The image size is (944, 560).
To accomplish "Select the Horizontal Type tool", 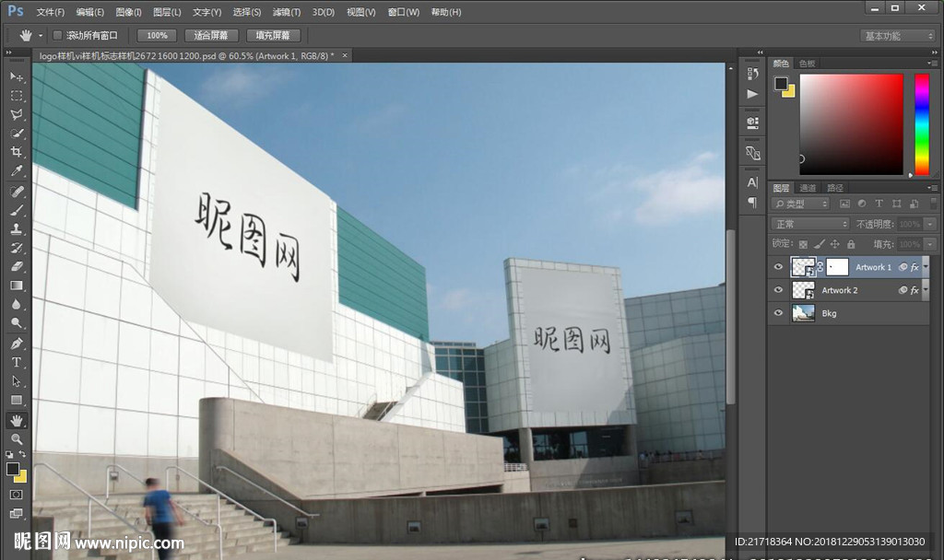I will (17, 362).
